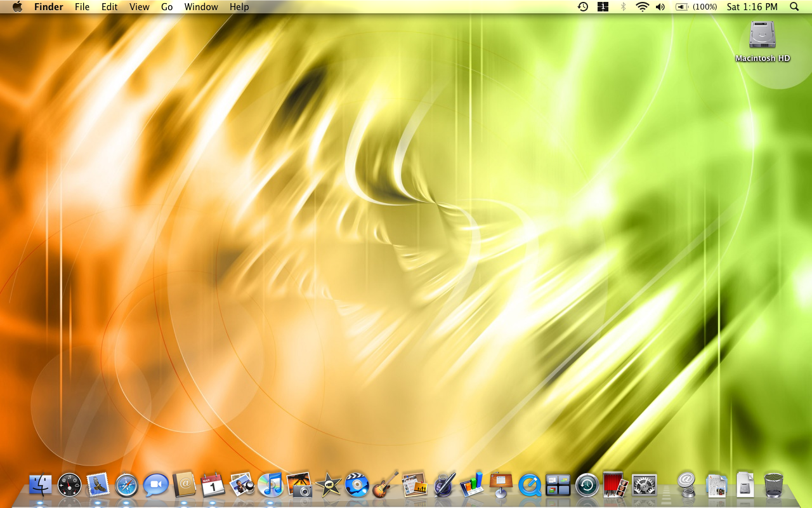
Task: Open Spaces menu bar icon
Action: 603,7
